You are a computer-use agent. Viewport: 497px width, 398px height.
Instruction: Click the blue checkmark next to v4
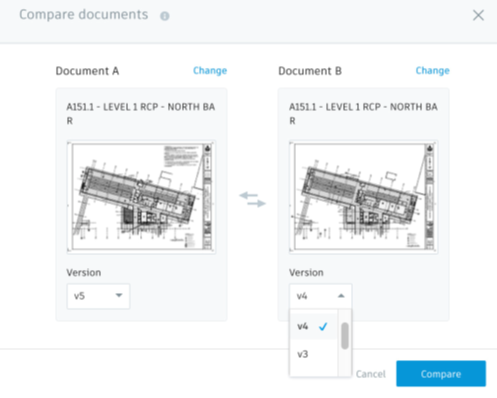[x=323, y=327]
